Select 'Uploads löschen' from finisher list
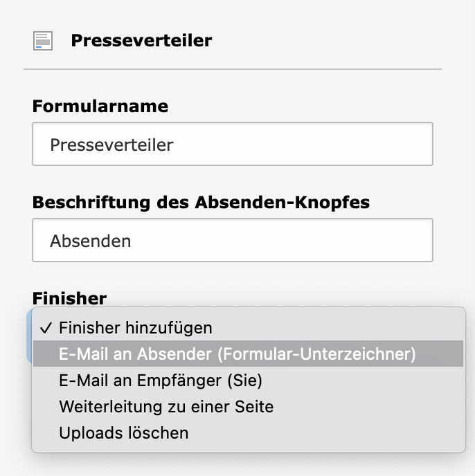This screenshot has height=476, width=475. (x=124, y=433)
